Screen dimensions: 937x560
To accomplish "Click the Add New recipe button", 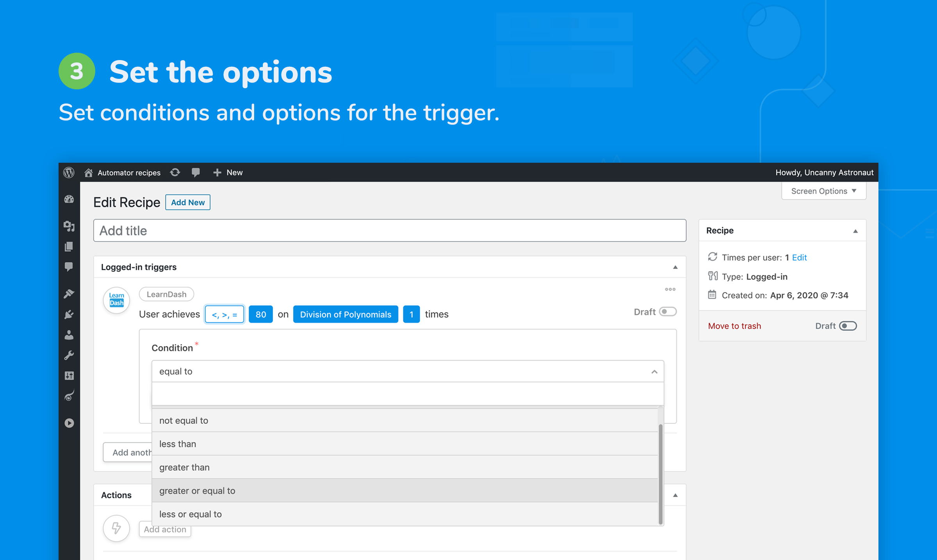I will tap(187, 202).
